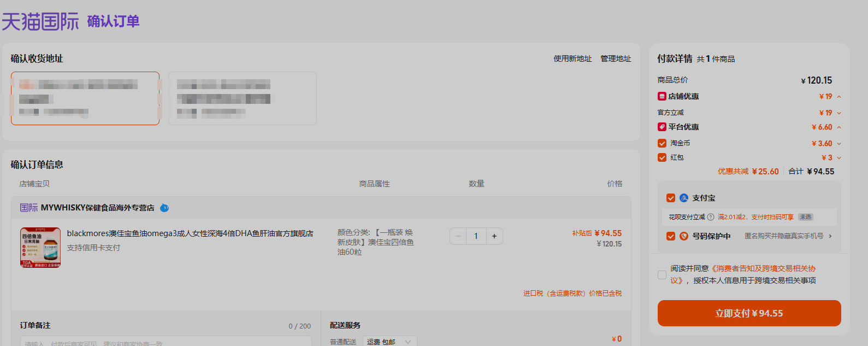Click the Huabei help question-mark icon
This screenshot has height=346, width=868.
point(710,217)
